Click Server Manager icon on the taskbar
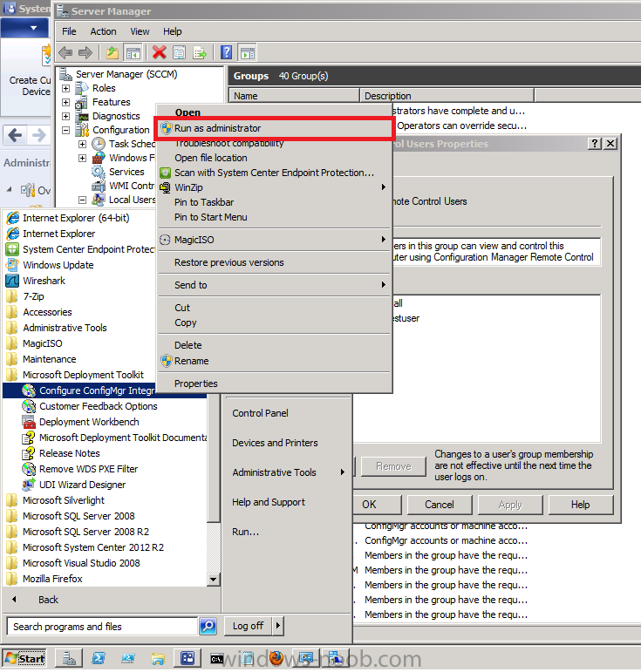Screen dimensions: 641x672 69,658
